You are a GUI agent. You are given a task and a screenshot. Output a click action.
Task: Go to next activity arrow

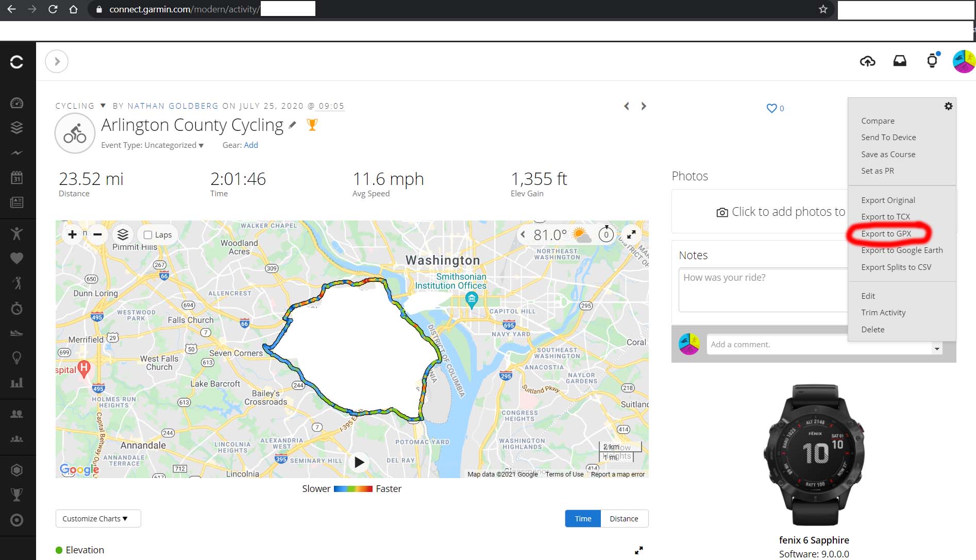pyautogui.click(x=644, y=106)
